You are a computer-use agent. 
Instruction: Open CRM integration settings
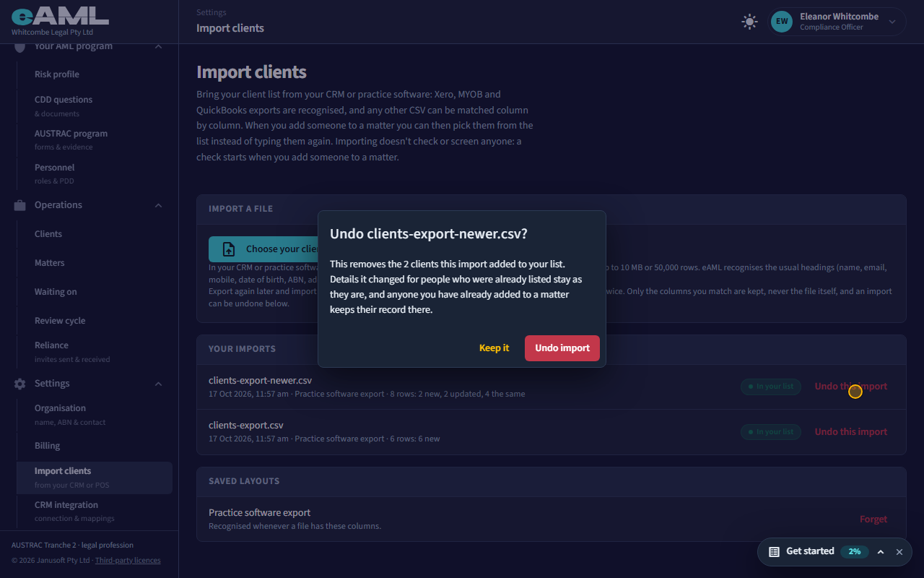tap(95, 511)
